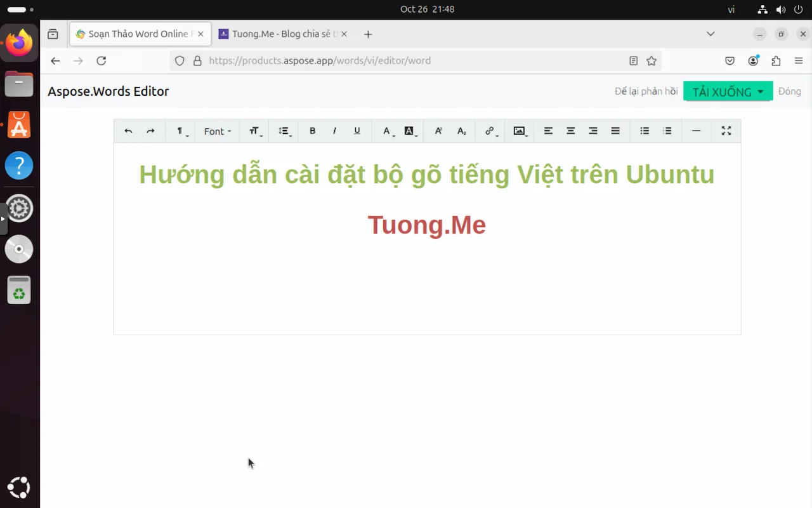Toggle underline formatting
The image size is (812, 508).
point(357,131)
